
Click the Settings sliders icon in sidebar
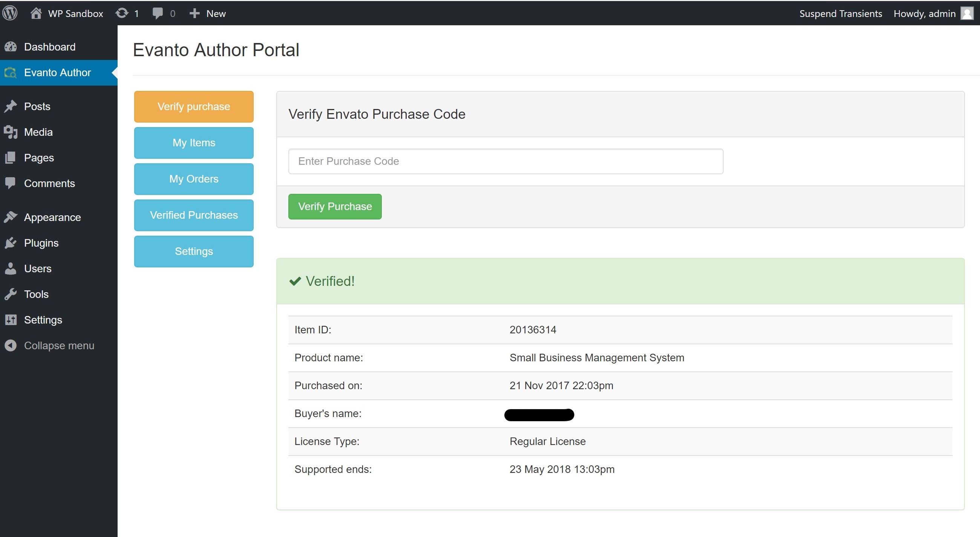tap(11, 320)
